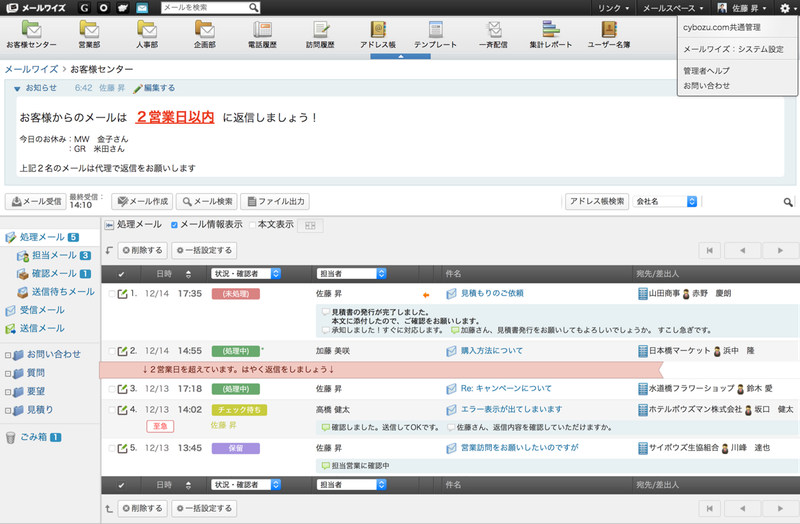Open the メールスペース dropdown menu
The height and width of the screenshot is (524, 800).
click(673, 8)
